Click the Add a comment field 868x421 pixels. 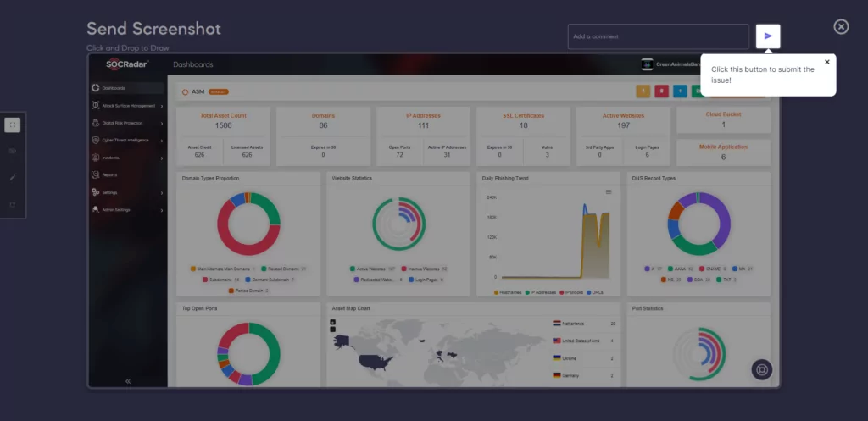tap(658, 36)
